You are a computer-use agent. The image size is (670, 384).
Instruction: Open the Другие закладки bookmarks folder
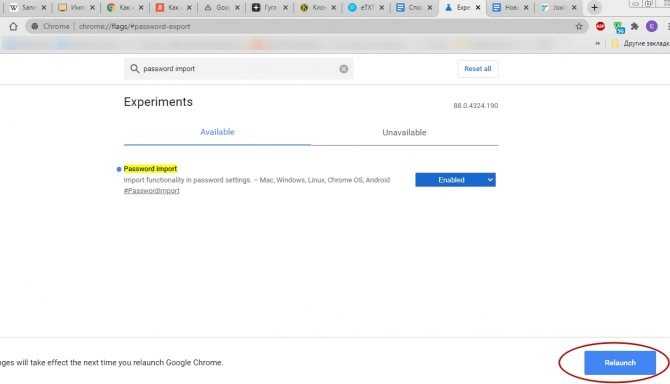pos(640,44)
